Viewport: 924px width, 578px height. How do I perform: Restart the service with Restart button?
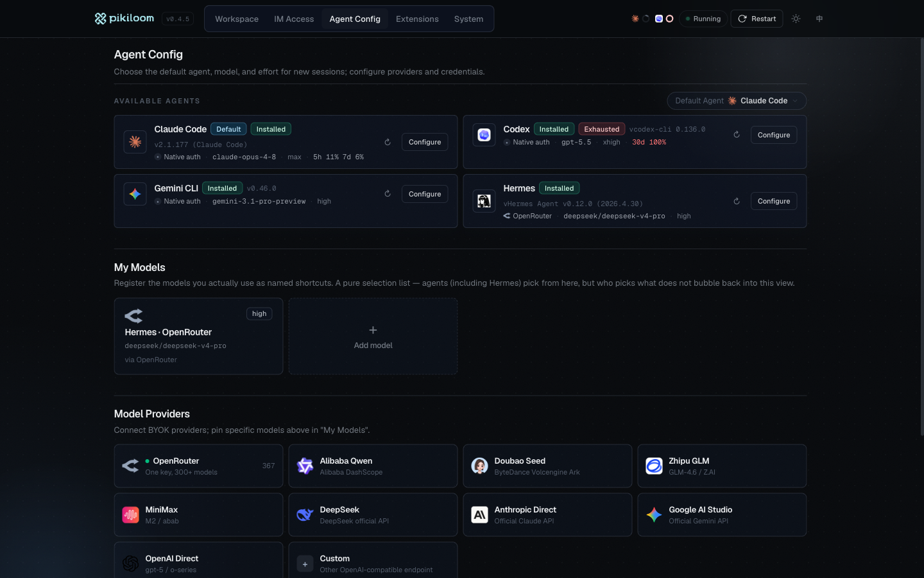pyautogui.click(x=757, y=19)
